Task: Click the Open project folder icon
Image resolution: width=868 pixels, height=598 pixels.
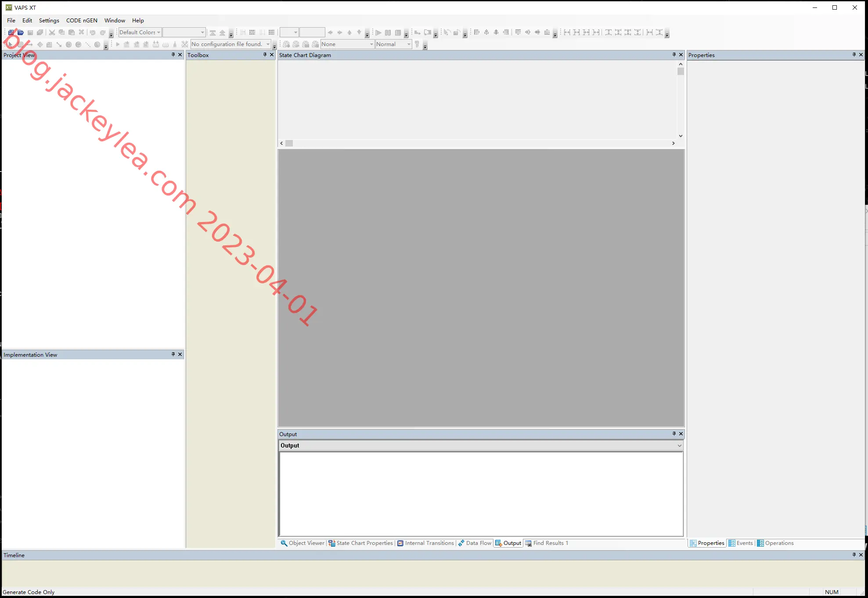Action: click(21, 32)
